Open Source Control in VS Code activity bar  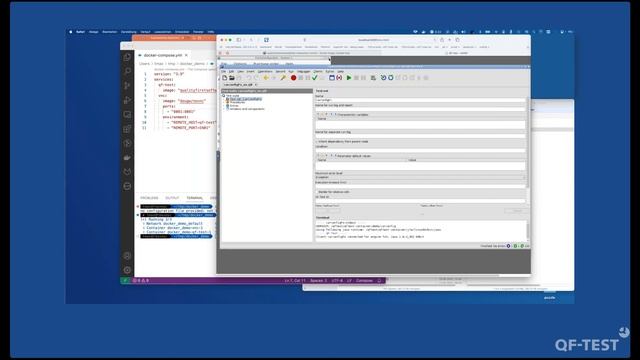click(127, 86)
